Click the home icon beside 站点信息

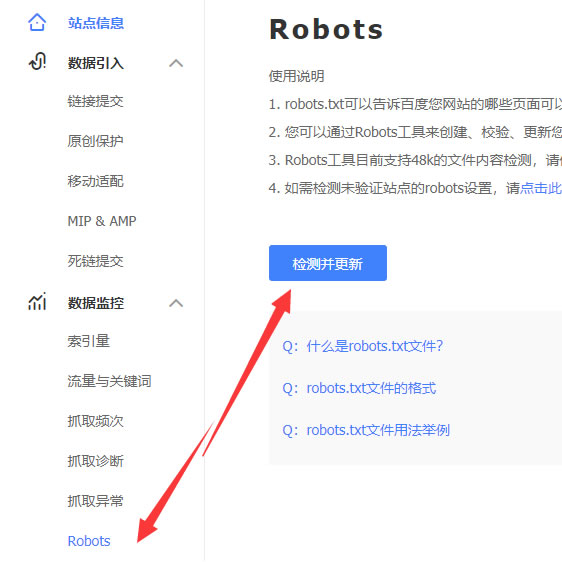click(37, 22)
